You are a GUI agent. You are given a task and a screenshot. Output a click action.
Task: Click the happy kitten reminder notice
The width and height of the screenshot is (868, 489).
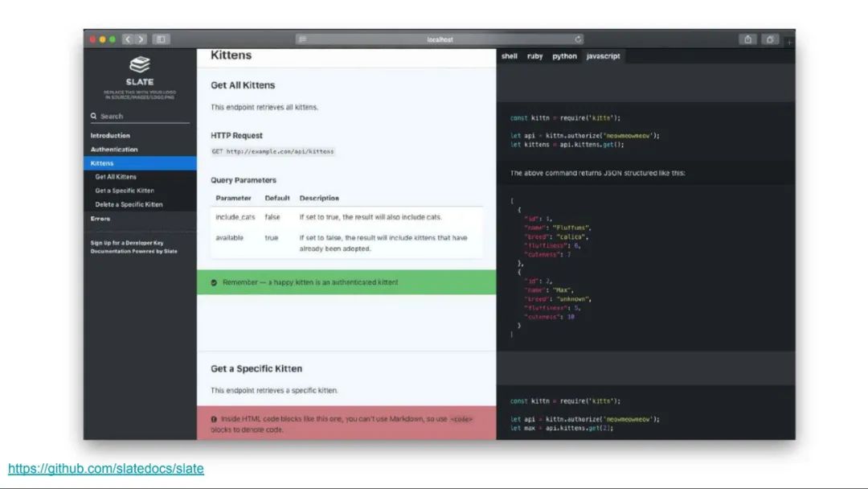coord(346,282)
